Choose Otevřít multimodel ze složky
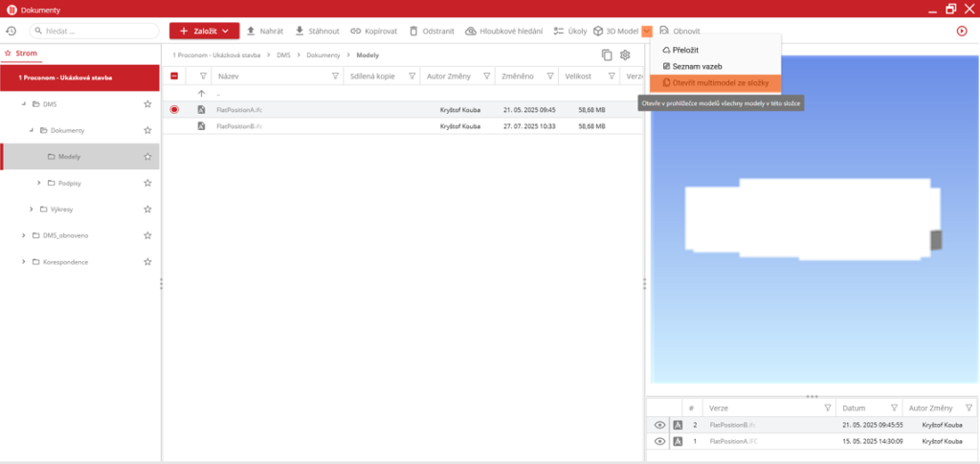This screenshot has height=464, width=980. pos(714,83)
